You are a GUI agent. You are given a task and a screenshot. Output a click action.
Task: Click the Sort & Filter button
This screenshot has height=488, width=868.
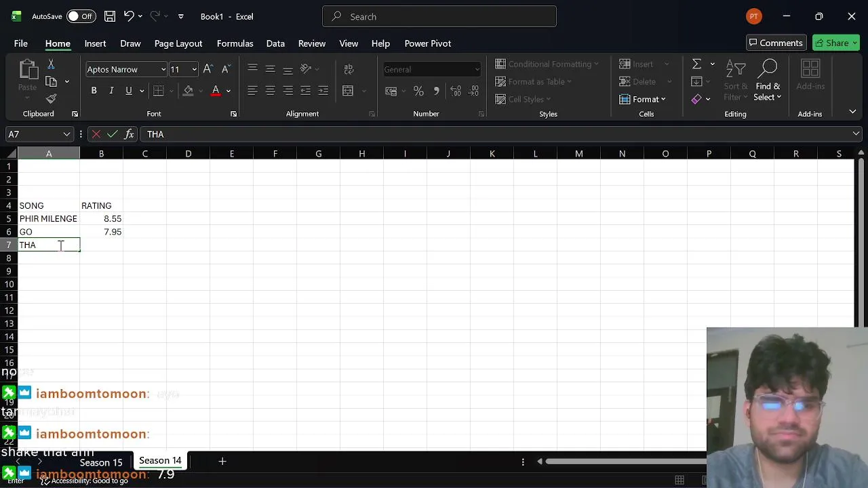(736, 81)
